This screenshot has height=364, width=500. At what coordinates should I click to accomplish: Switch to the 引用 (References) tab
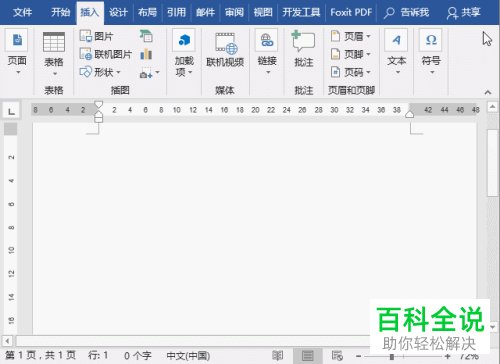(176, 13)
